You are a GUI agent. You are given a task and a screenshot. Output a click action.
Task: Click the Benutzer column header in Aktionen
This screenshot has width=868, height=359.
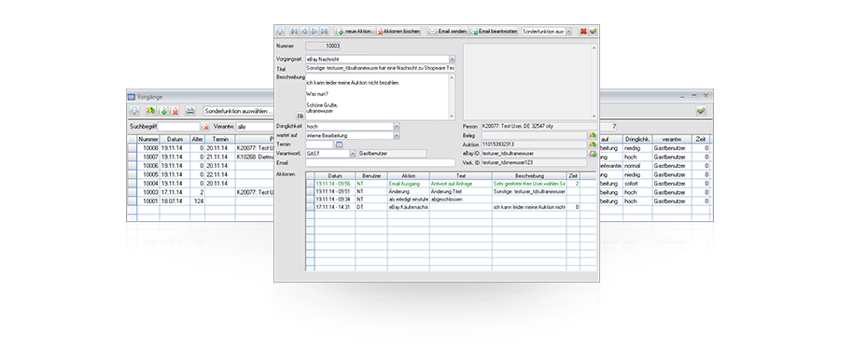coord(371,175)
